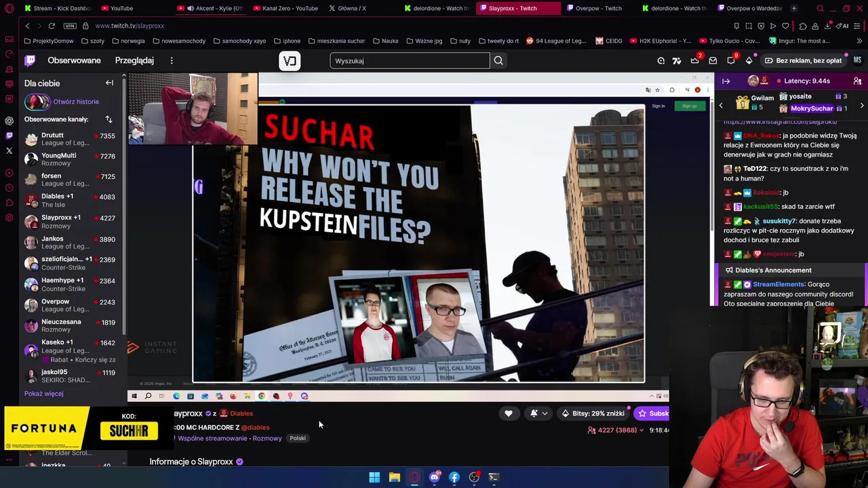This screenshot has height=488, width=868.
Task: Click Windows Start button on taskbar
Action: (x=374, y=477)
